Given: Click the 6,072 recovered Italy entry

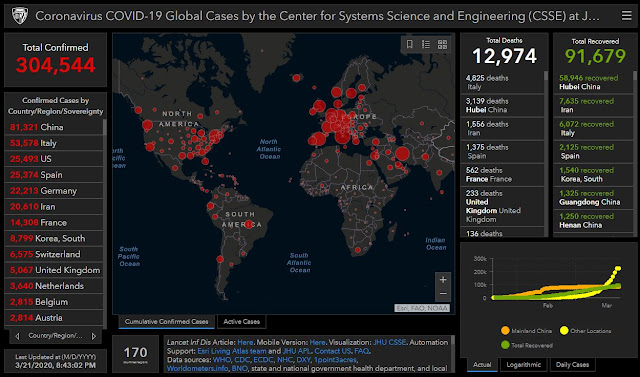Looking at the screenshot, I should (x=593, y=129).
